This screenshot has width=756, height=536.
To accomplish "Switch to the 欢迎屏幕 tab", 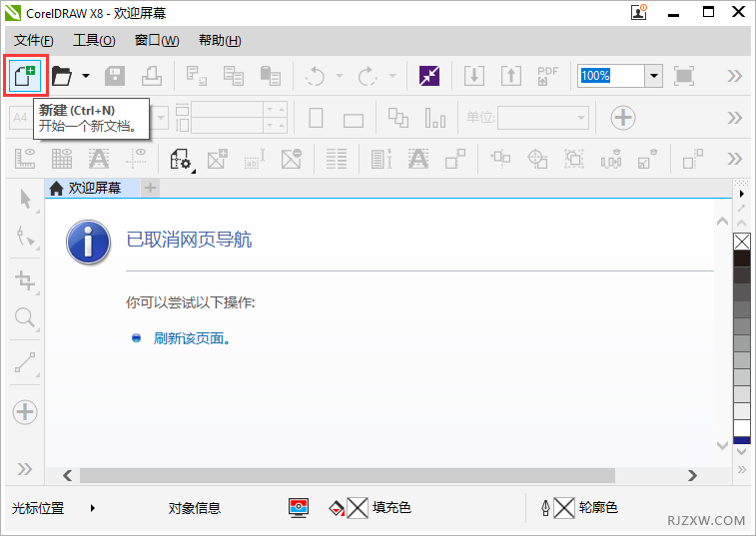I will [93, 188].
